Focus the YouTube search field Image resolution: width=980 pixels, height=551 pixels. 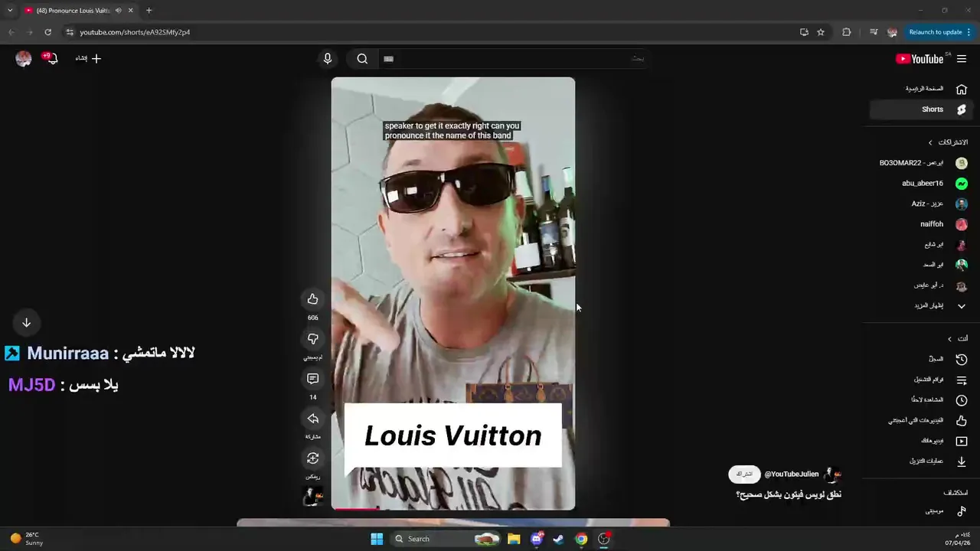click(513, 59)
